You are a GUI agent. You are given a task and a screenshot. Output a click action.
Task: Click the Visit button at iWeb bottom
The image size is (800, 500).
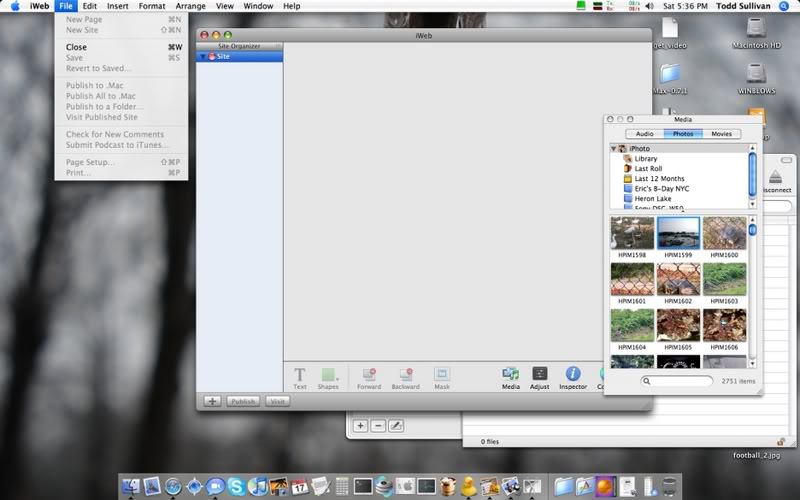click(278, 402)
